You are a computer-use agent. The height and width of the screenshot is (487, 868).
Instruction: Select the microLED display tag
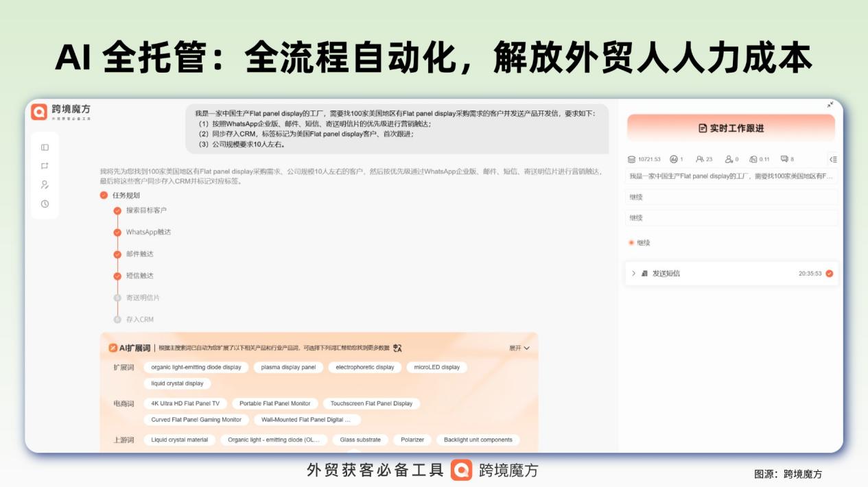pyautogui.click(x=437, y=368)
